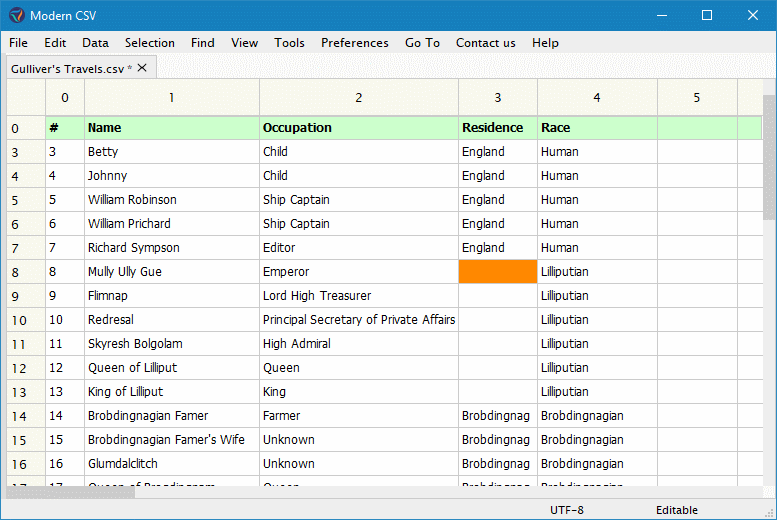
Task: Select the Betty cell
Action: pyautogui.click(x=171, y=152)
